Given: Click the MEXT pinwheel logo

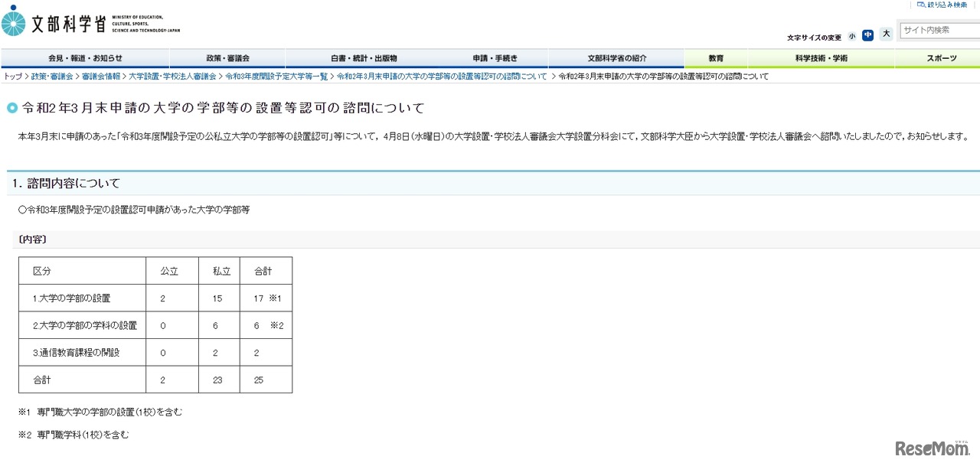Looking at the screenshot, I should (x=15, y=21).
